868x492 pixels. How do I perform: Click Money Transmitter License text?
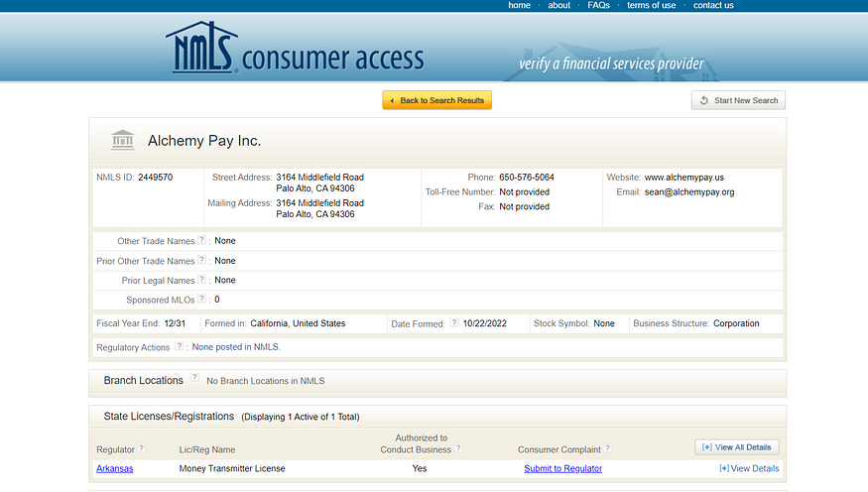coord(232,468)
